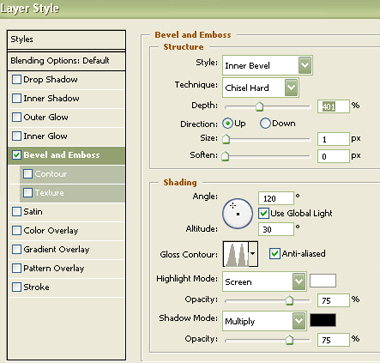The width and height of the screenshot is (380, 363).
Task: Expand the Shadow Mode Multiply dropdown
Action: (x=264, y=321)
